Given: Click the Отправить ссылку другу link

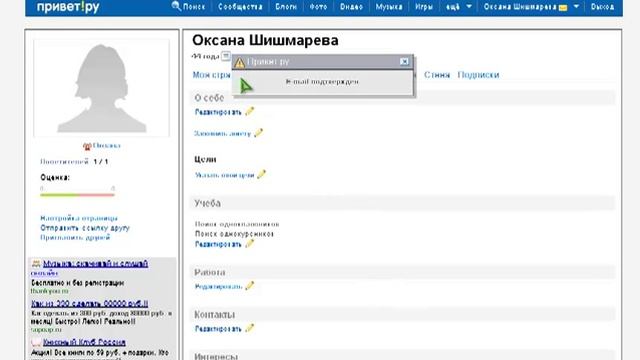Looking at the screenshot, I should pos(85,228).
